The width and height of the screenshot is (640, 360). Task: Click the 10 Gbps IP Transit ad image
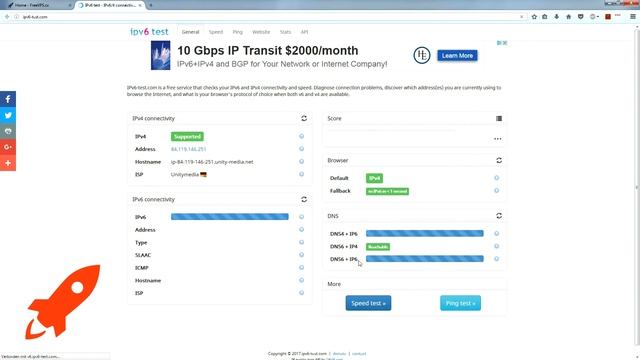160,56
